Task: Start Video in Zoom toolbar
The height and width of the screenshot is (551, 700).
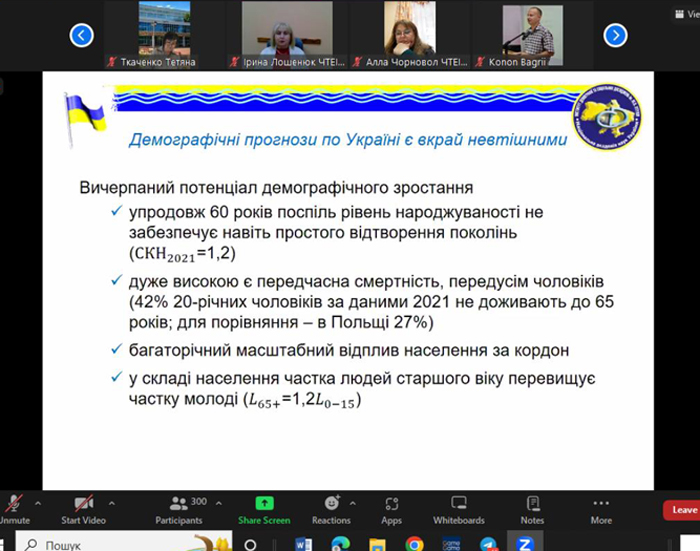Action: (x=83, y=510)
